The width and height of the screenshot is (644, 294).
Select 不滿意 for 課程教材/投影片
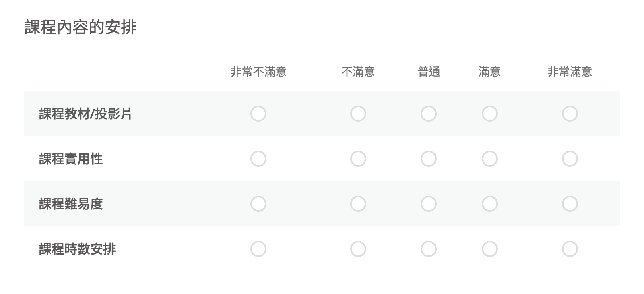point(358,114)
